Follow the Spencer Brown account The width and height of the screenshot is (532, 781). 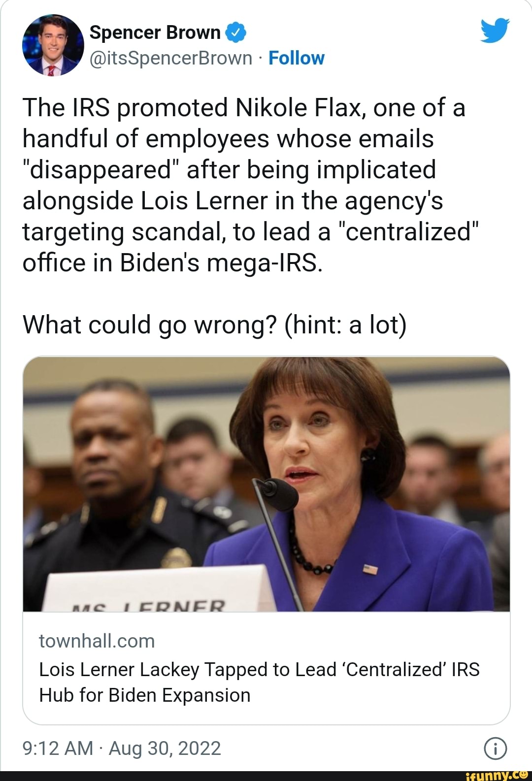(x=297, y=58)
